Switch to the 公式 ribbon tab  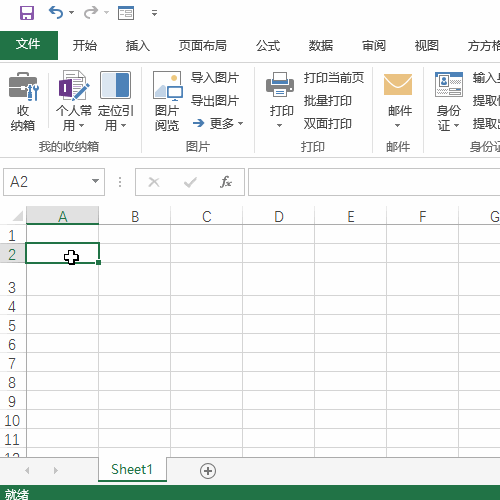click(268, 45)
